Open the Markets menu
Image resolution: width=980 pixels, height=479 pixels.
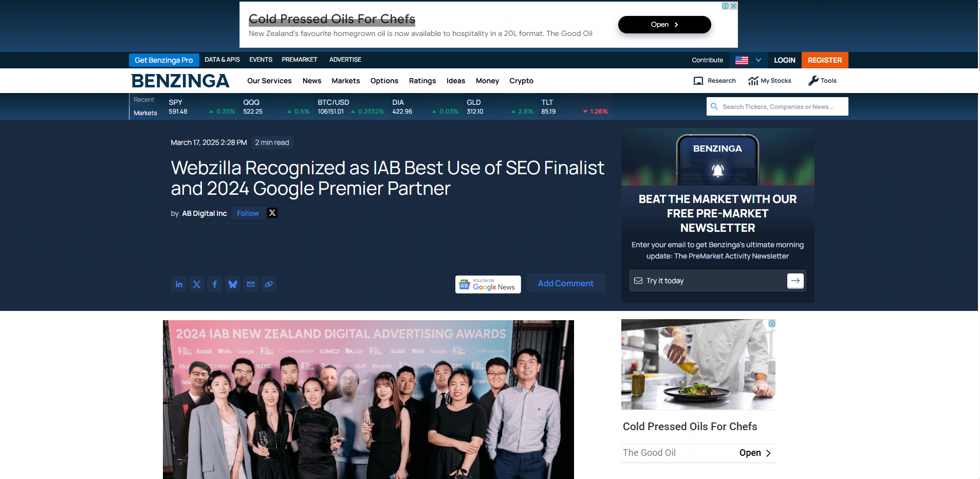346,81
